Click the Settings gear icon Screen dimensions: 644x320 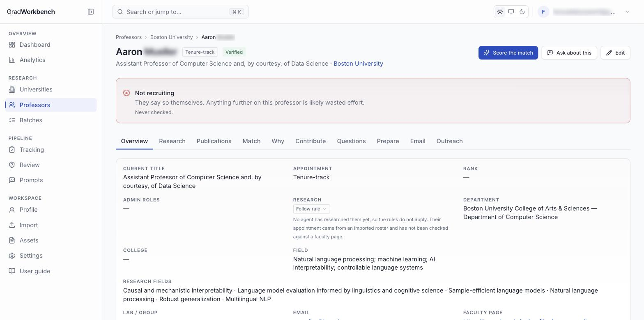pos(12,256)
